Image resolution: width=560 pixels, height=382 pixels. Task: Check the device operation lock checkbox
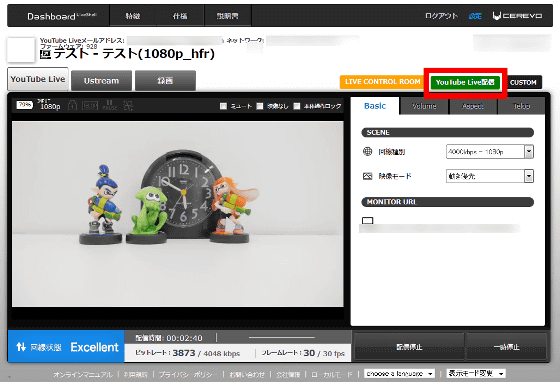[x=297, y=106]
